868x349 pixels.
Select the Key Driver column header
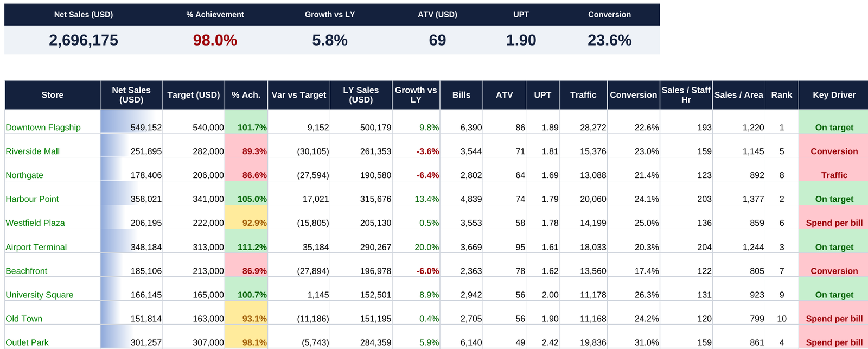coord(834,95)
